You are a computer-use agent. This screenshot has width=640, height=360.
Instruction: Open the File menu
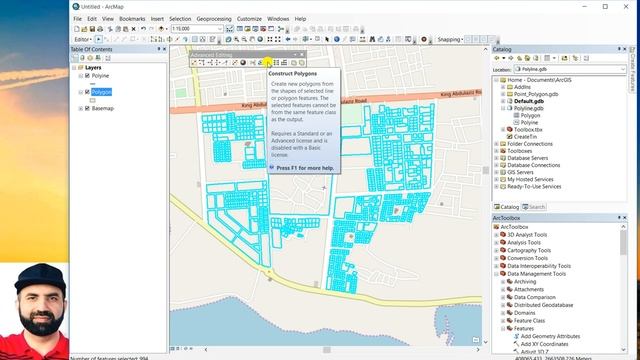click(x=77, y=19)
